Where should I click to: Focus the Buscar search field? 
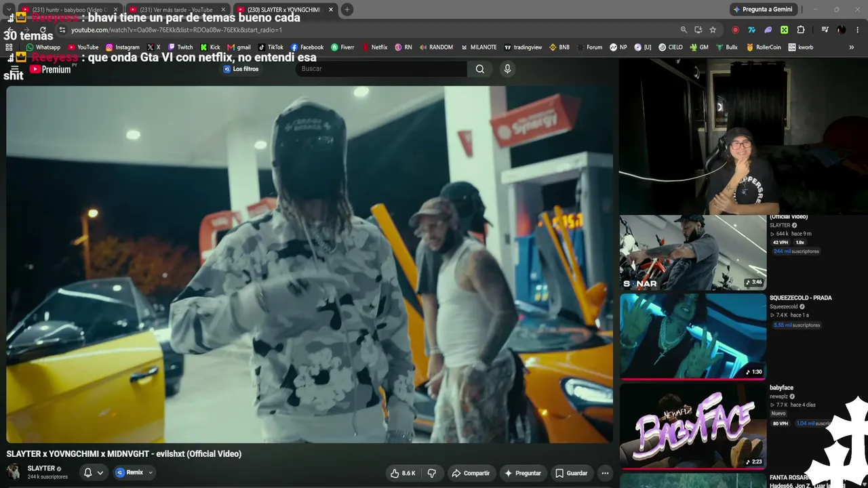(382, 68)
